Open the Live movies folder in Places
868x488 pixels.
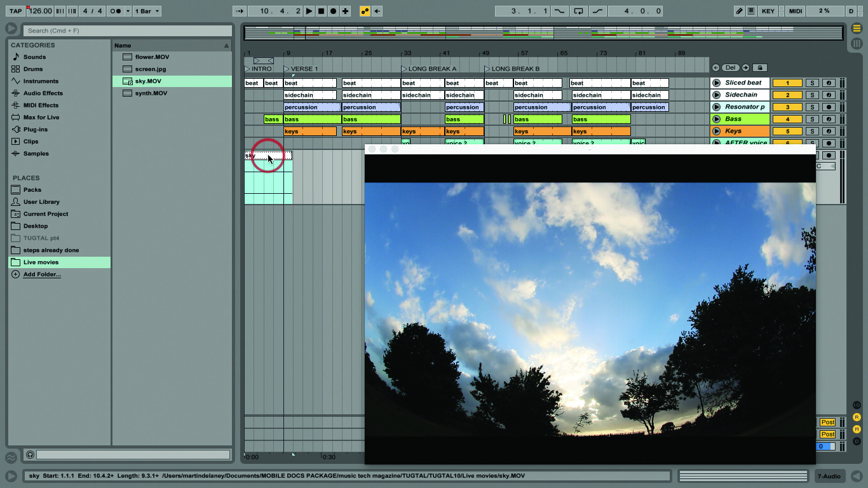tap(41, 262)
